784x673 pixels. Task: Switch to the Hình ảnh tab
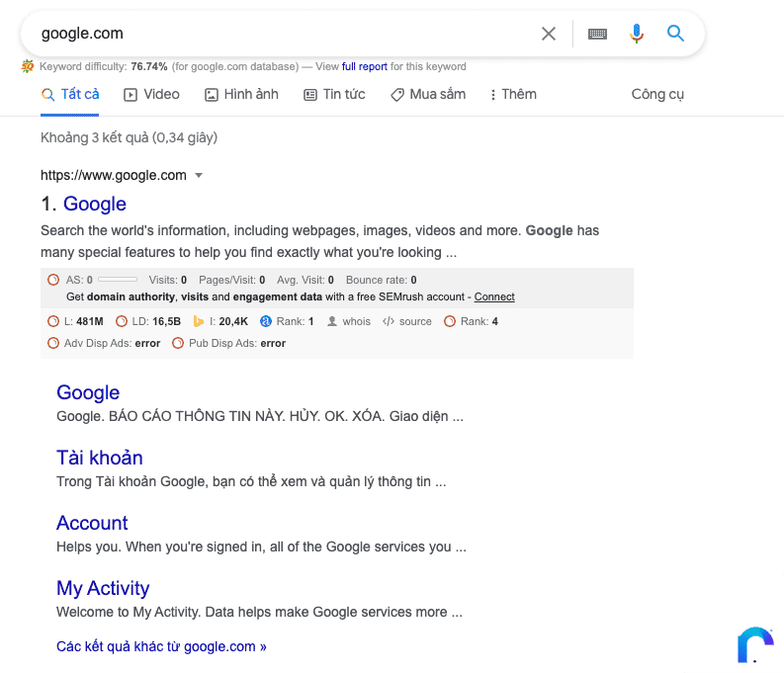point(241,95)
